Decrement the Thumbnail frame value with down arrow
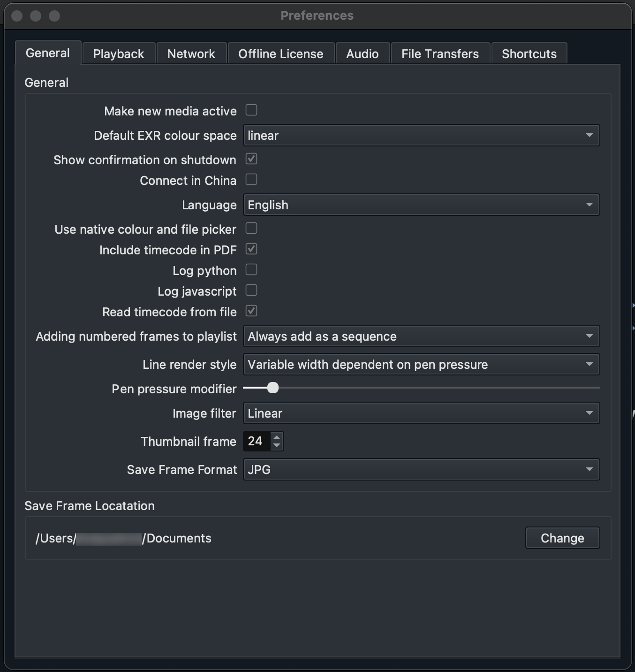 point(277,445)
